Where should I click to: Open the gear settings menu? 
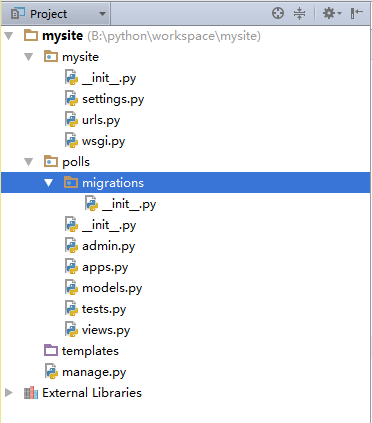click(332, 13)
